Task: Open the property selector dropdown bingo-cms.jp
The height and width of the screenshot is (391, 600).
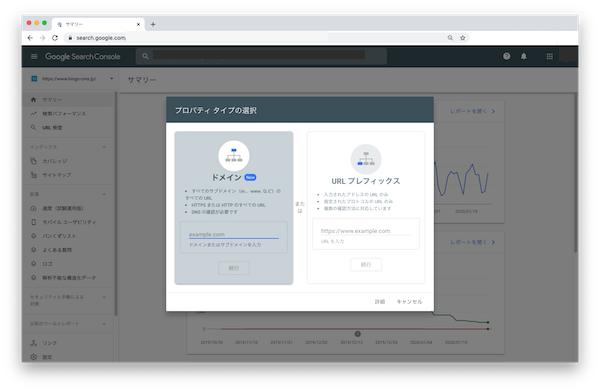Action: [72, 79]
